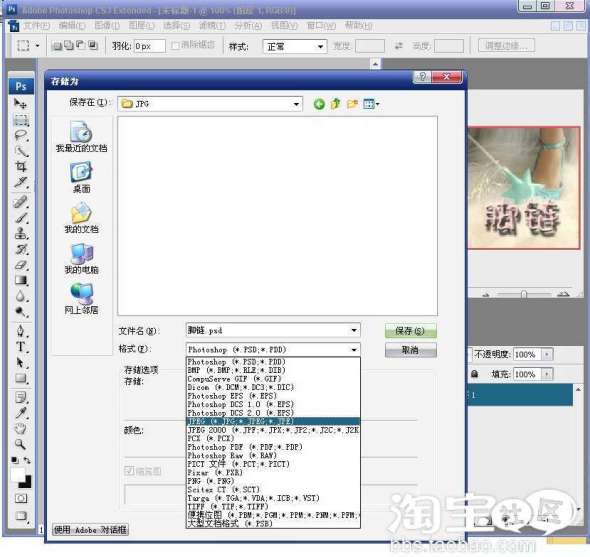Create a new folder in save dialog
The image size is (590, 557).
coord(352,103)
